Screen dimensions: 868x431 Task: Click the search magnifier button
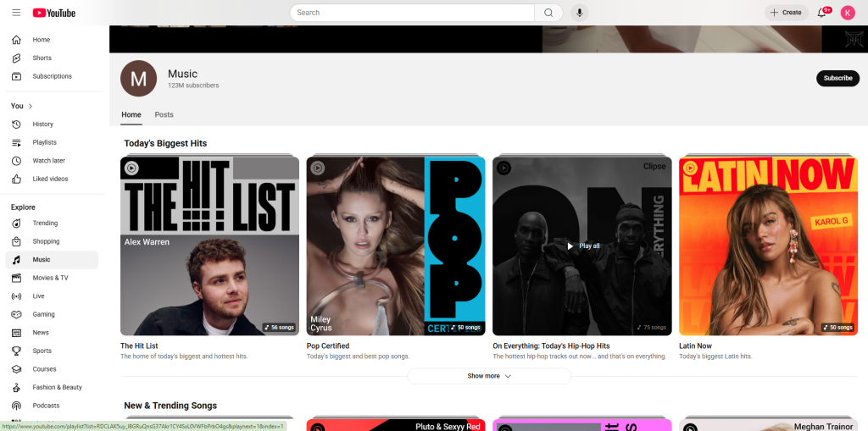tap(548, 13)
